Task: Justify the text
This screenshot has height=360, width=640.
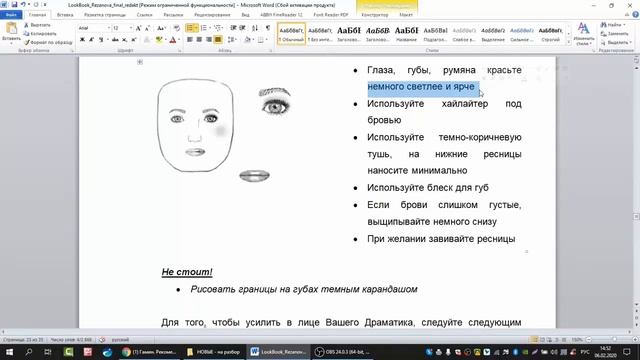Action: pyautogui.click(x=218, y=40)
